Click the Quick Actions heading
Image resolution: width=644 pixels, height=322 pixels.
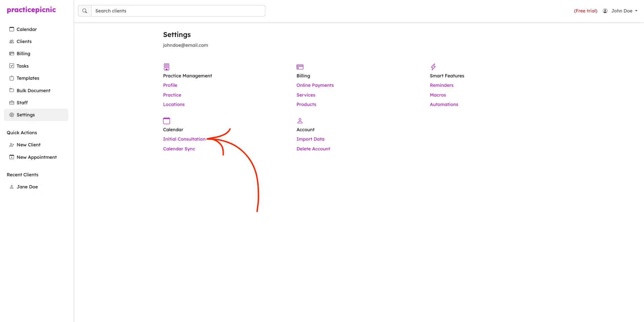pyautogui.click(x=22, y=133)
